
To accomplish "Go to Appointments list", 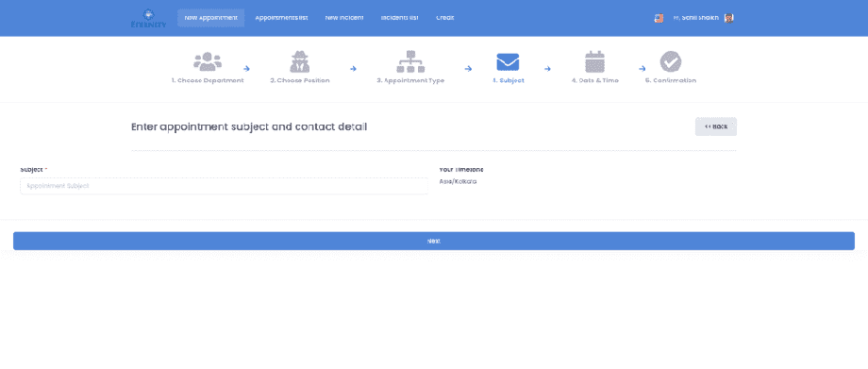I will coord(281,18).
